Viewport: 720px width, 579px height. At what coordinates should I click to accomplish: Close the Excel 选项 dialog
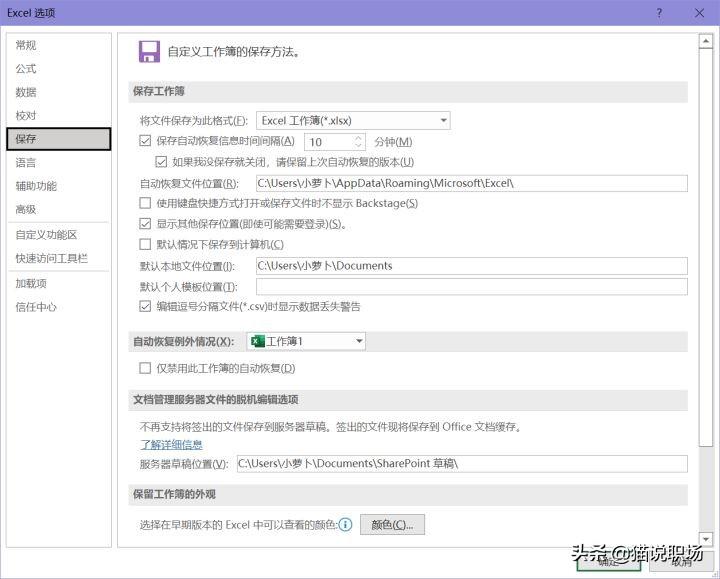pyautogui.click(x=699, y=13)
